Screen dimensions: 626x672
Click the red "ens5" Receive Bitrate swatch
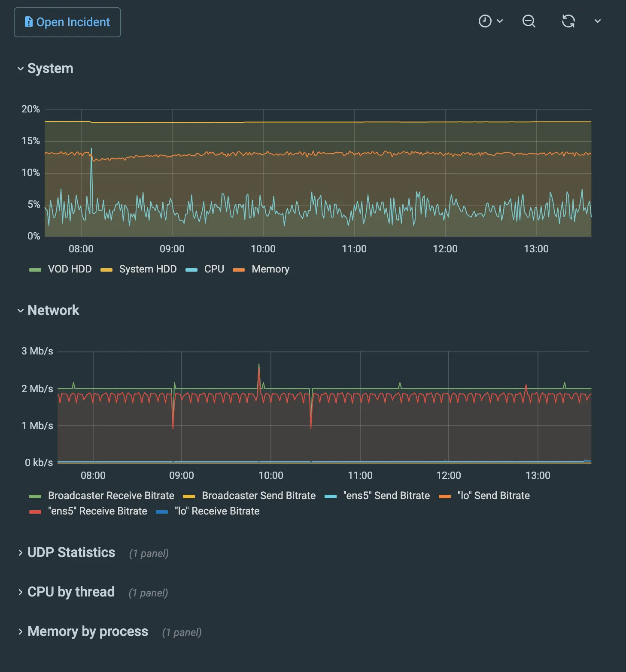[x=35, y=512]
